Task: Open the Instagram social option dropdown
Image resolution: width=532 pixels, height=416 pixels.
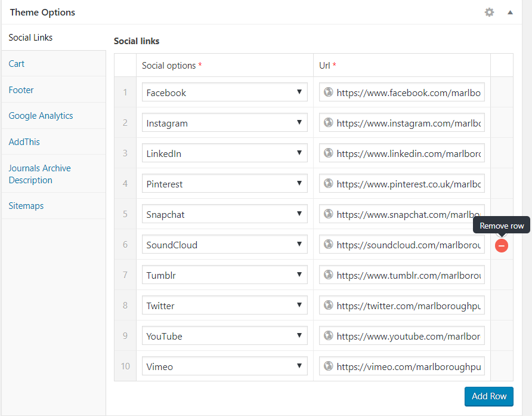Action: (225, 122)
